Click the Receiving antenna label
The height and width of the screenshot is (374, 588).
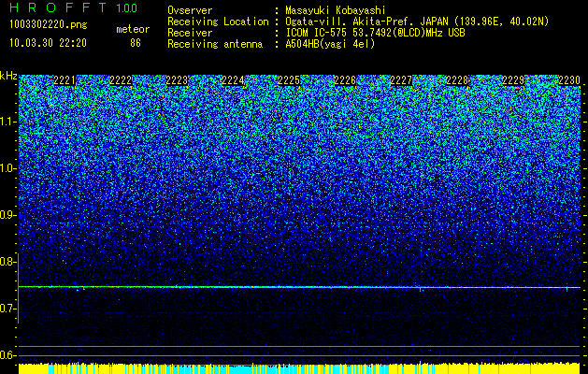215,44
